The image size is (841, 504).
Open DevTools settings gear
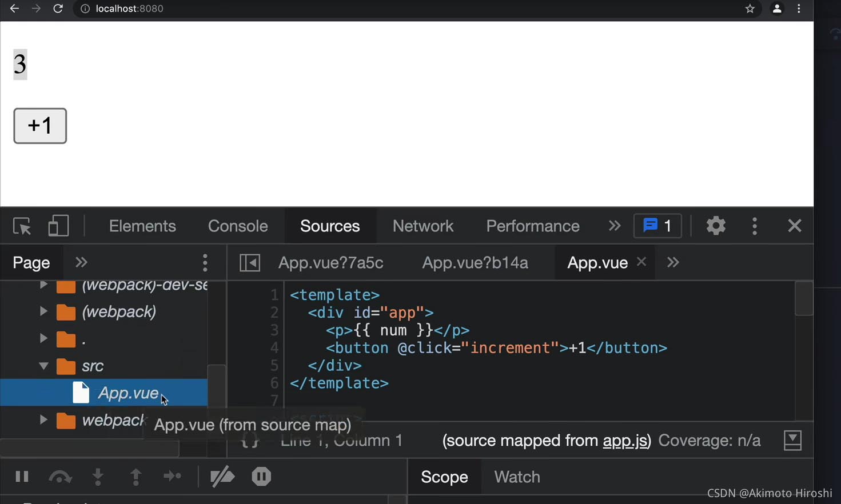point(715,226)
